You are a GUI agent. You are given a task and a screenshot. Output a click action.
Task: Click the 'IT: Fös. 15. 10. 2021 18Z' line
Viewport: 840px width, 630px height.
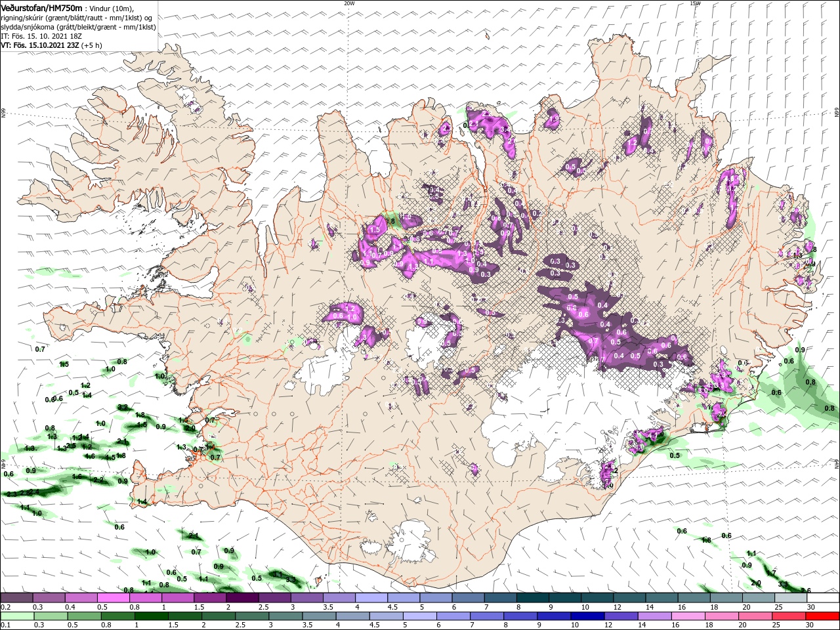point(42,35)
